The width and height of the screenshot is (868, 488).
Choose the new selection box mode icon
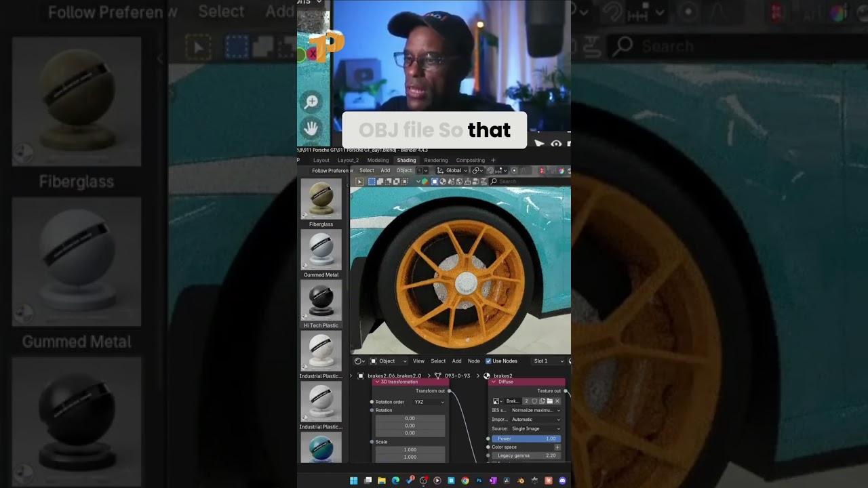pos(372,182)
